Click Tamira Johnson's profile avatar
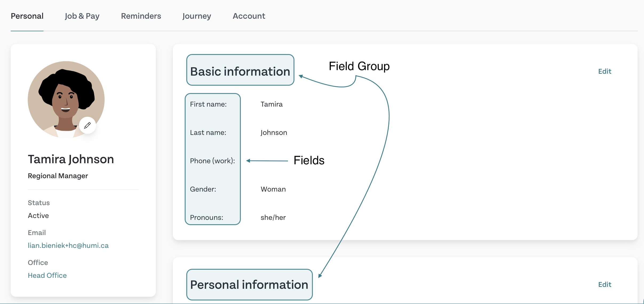644x304 pixels. coord(66,100)
